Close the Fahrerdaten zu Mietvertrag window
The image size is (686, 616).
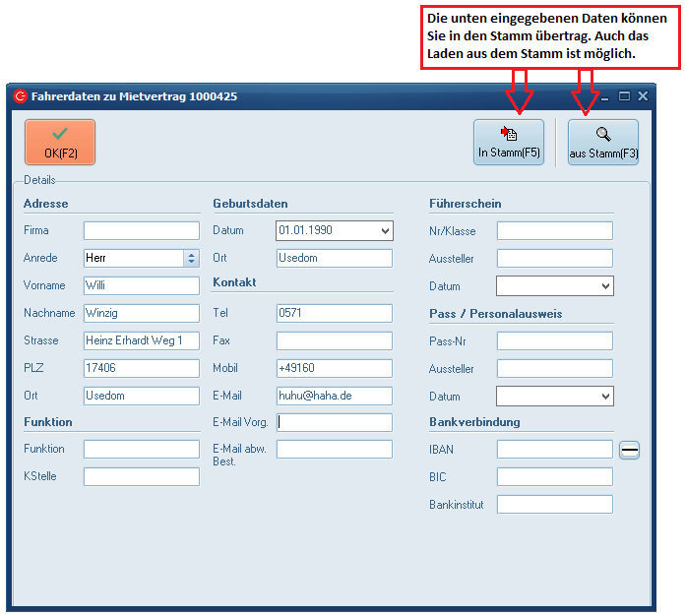643,96
